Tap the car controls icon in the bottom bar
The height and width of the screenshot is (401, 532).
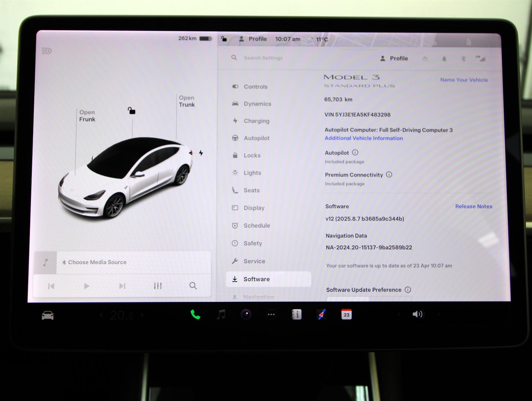click(48, 316)
